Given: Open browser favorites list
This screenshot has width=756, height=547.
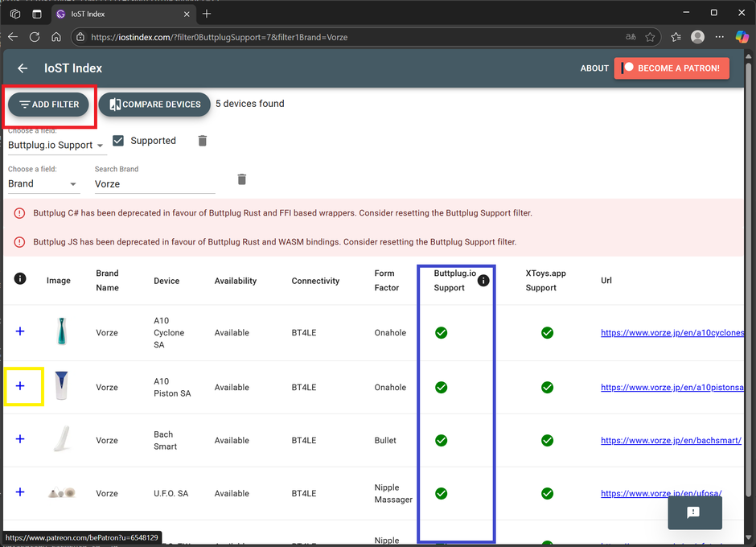Looking at the screenshot, I should click(x=676, y=37).
